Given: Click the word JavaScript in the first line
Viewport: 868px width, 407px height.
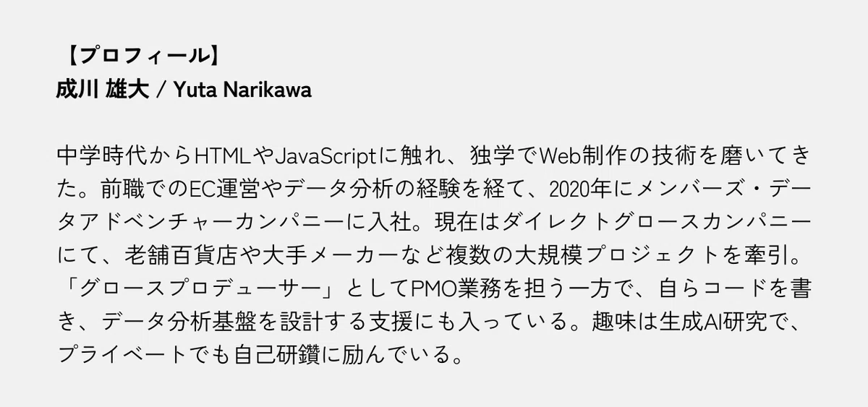Looking at the screenshot, I should pyautogui.click(x=318, y=155).
